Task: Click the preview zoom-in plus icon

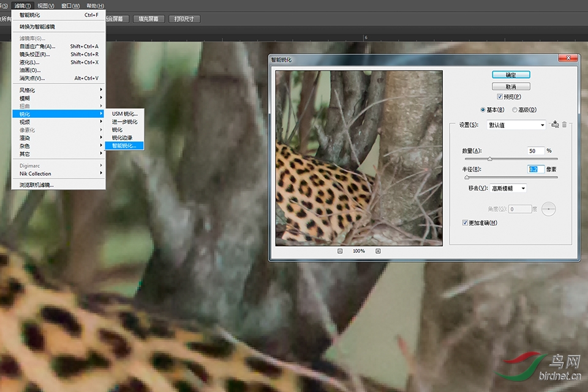Action: pos(378,251)
